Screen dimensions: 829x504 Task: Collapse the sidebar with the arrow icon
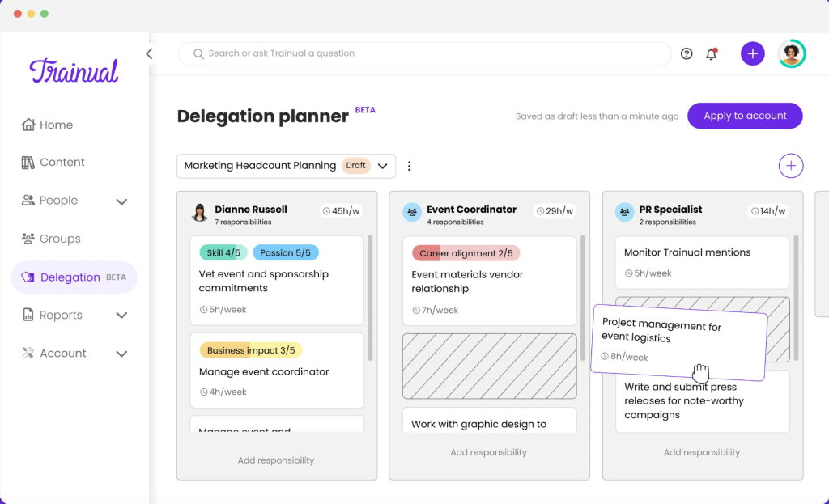[149, 54]
